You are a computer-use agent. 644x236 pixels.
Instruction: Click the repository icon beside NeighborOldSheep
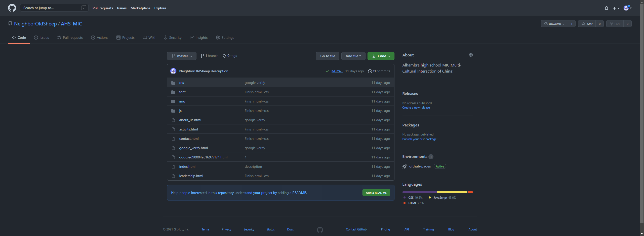(x=10, y=23)
